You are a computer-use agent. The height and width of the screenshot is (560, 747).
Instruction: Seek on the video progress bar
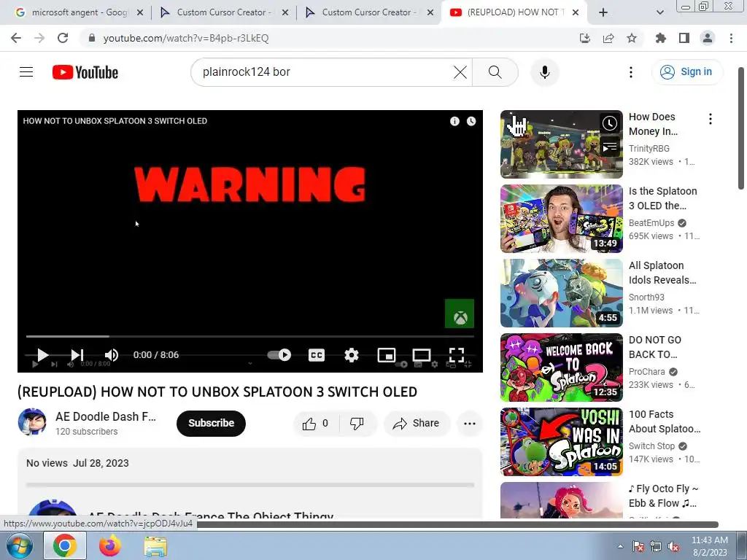click(x=249, y=336)
